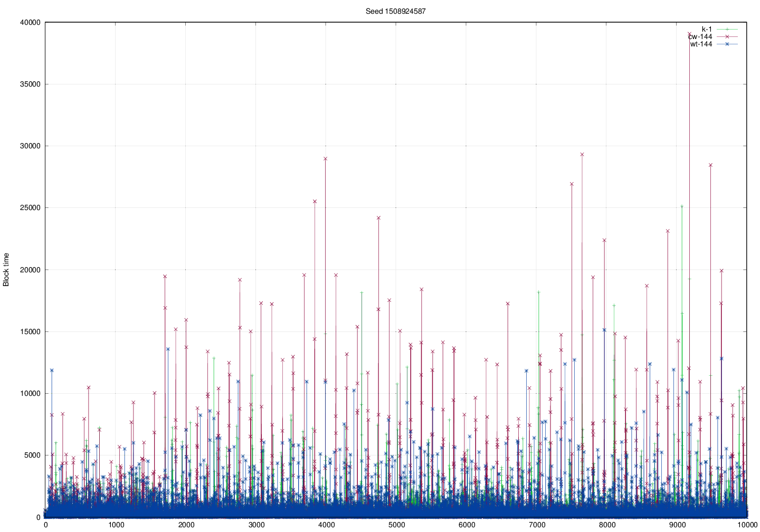Click x-axis tick label 7000
The image size is (760, 532).
coord(537,525)
